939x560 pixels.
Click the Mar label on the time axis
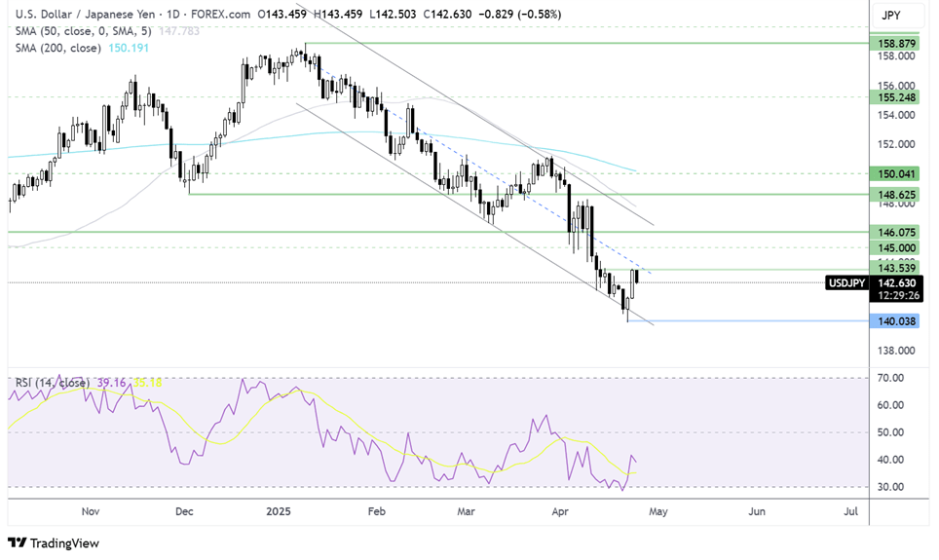pos(466,511)
